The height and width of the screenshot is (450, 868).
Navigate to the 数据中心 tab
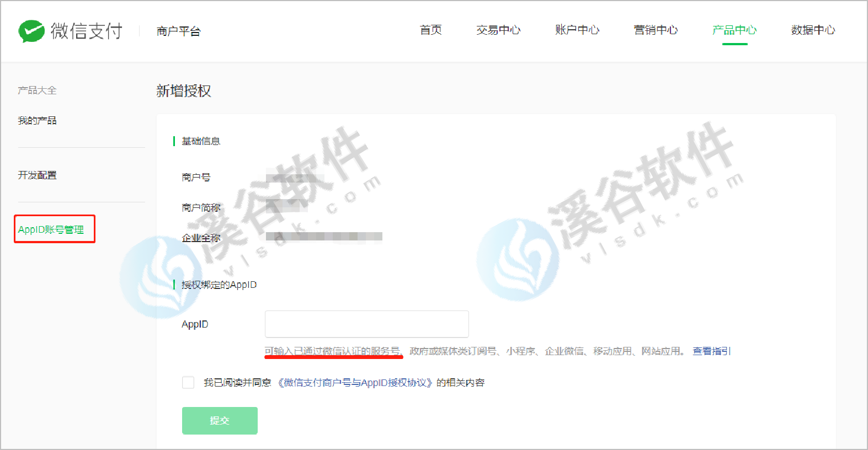point(813,30)
